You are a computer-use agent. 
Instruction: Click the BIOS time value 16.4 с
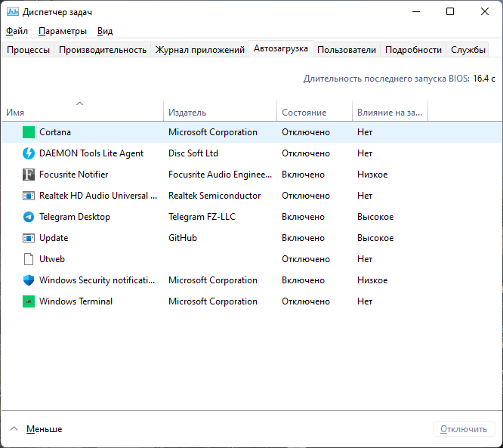pos(484,79)
